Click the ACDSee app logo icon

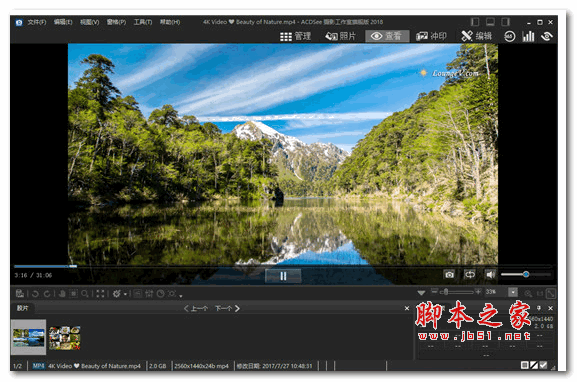click(x=19, y=22)
